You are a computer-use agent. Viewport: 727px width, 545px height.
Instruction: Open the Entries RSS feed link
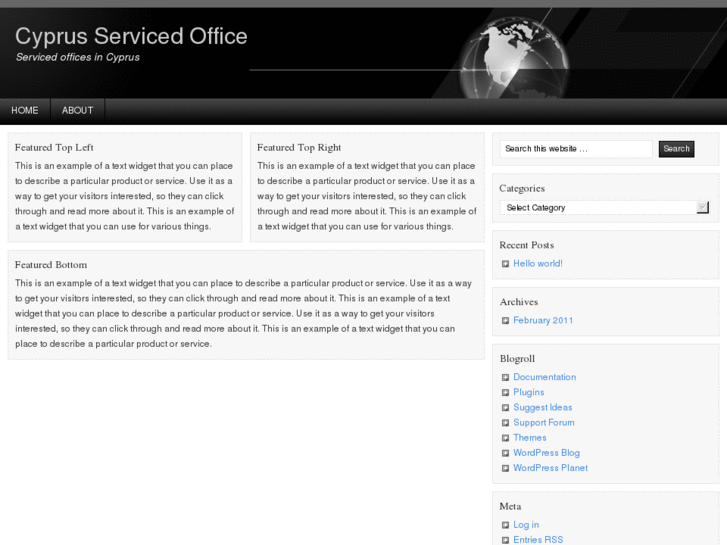click(538, 540)
